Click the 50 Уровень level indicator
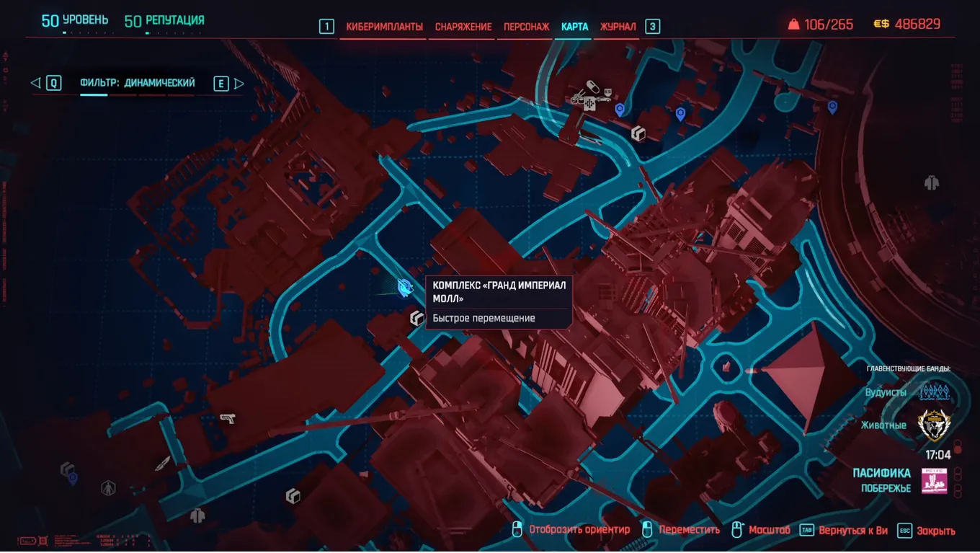Image resolution: width=980 pixels, height=553 pixels. [75, 20]
